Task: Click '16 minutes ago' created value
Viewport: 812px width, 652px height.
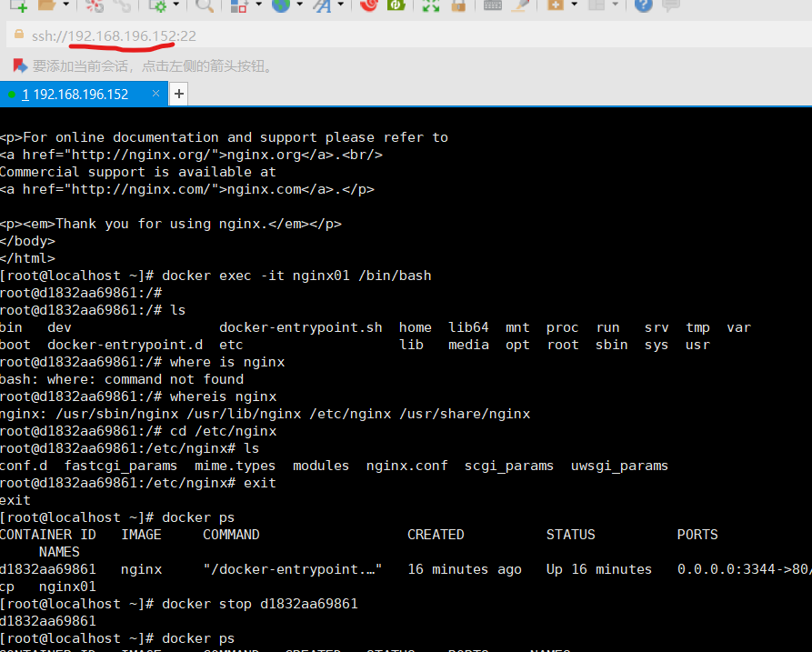Action: (465, 569)
